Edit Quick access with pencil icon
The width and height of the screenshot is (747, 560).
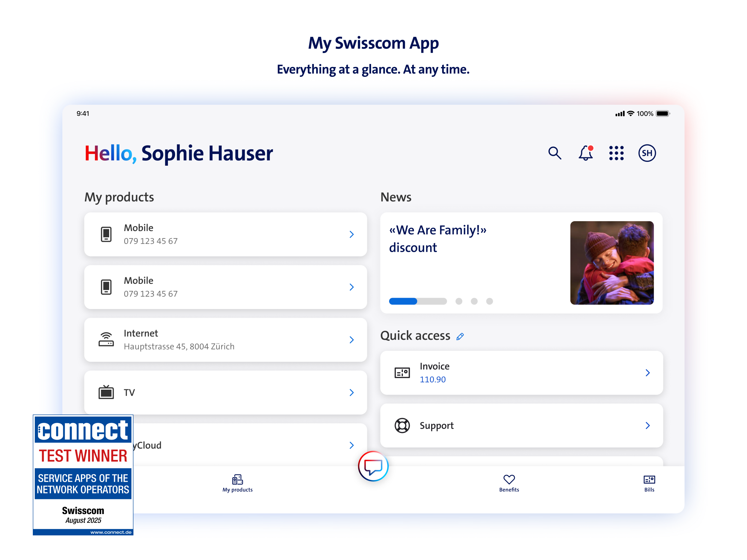tap(460, 336)
